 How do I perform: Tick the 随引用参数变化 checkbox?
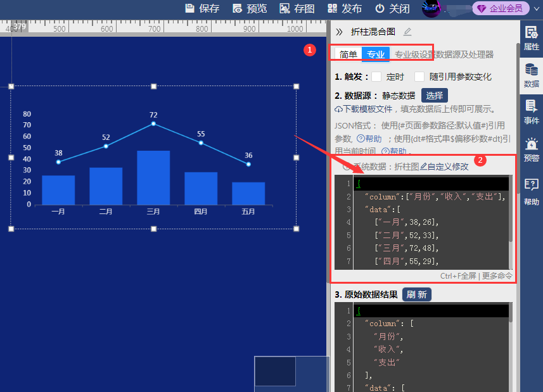tap(419, 77)
